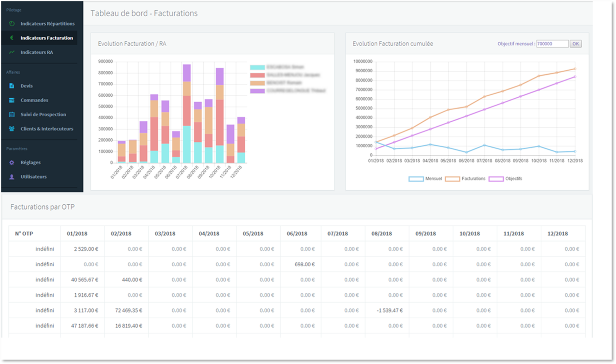Click the Objectif mensuel input field
Screen dimensions: 616x364
552,44
